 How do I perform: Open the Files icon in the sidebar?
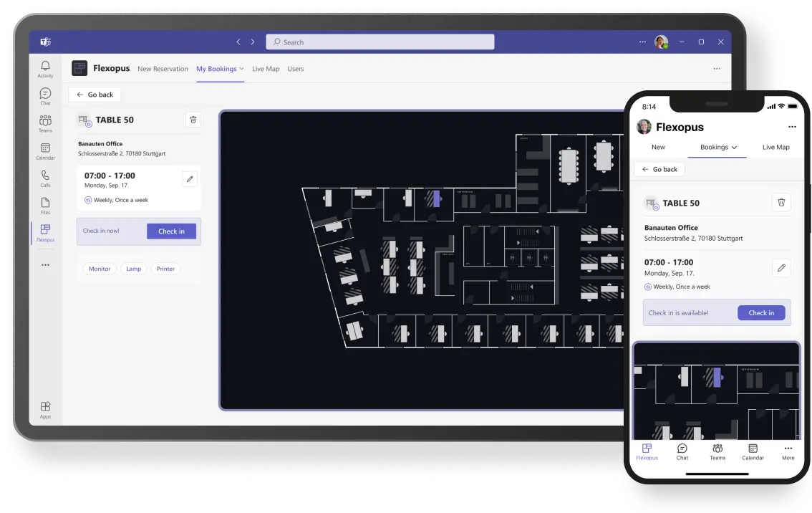pyautogui.click(x=45, y=203)
